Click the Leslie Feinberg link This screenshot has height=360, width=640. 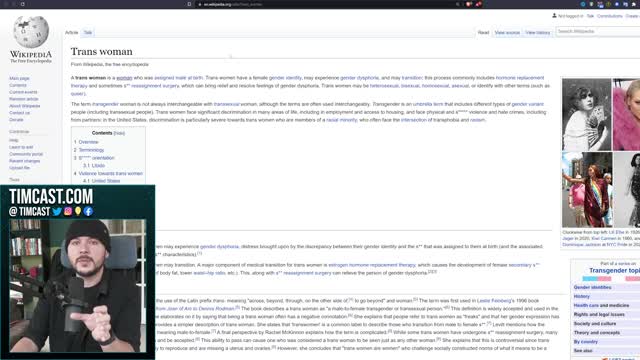[x=494, y=300]
